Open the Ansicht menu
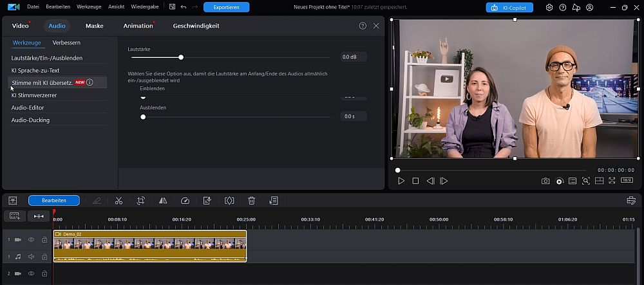 point(116,7)
